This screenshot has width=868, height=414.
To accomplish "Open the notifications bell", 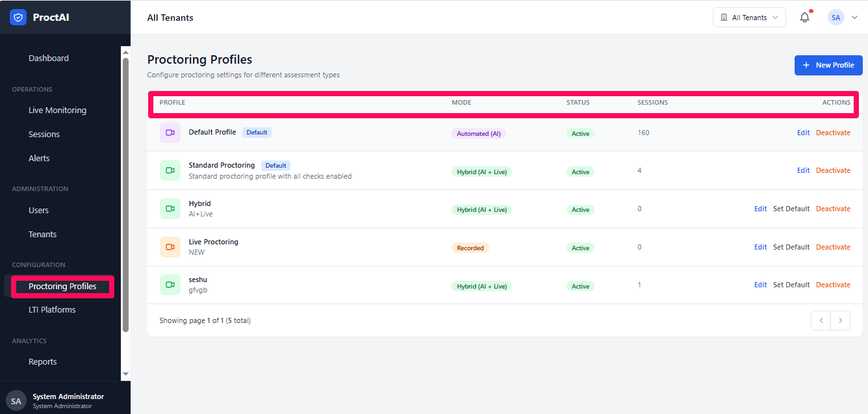I will click(x=804, y=18).
